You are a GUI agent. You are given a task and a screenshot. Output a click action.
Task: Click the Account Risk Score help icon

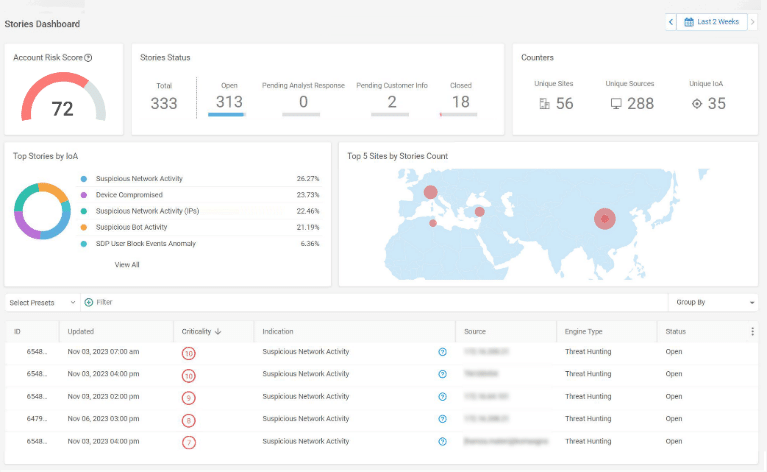89,58
